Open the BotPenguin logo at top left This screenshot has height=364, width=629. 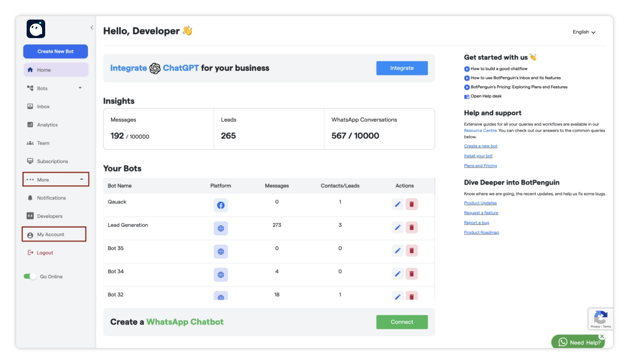click(36, 29)
